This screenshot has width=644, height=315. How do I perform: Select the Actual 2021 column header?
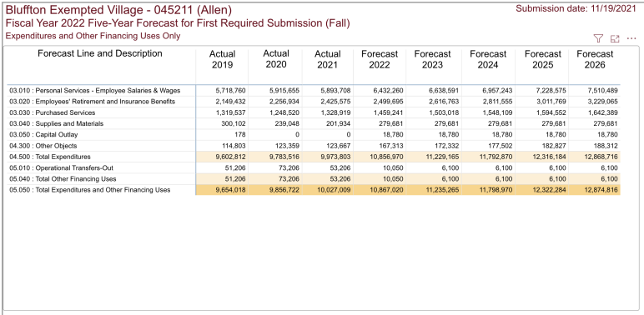pos(328,59)
